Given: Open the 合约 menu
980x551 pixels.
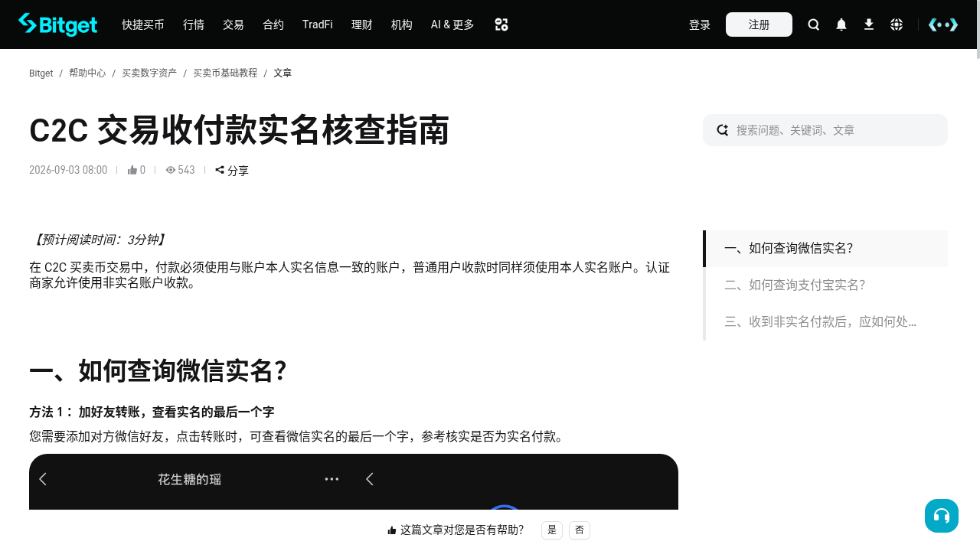Looking at the screenshot, I should tap(273, 24).
